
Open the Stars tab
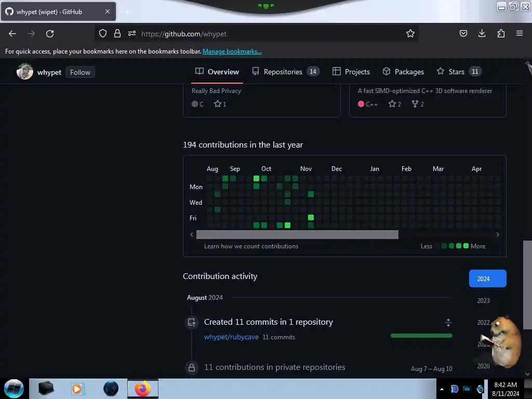coord(459,72)
